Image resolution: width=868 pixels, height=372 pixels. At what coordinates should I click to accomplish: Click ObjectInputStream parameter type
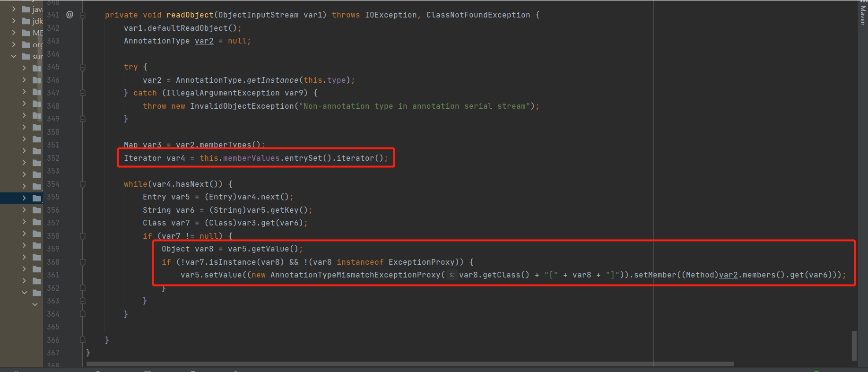tap(259, 15)
